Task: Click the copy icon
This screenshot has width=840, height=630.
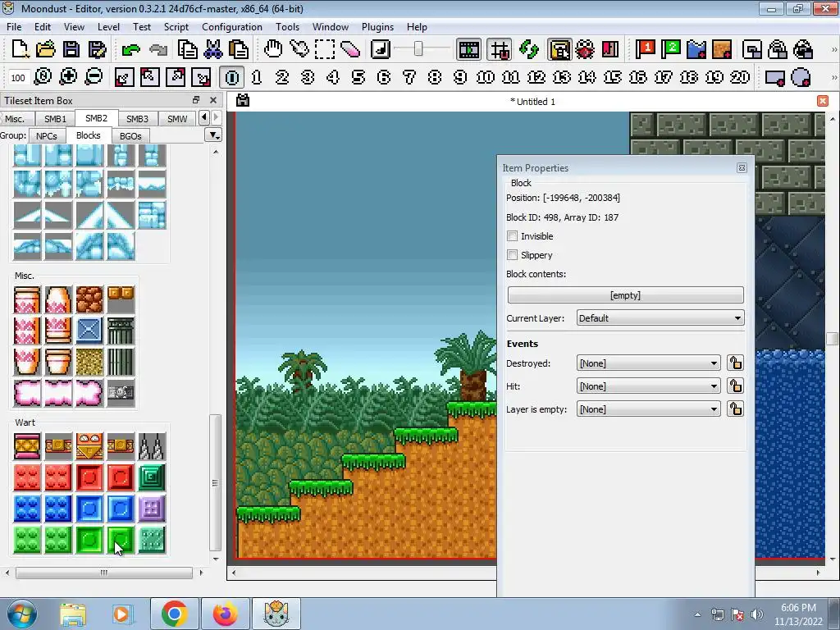Action: pos(188,49)
